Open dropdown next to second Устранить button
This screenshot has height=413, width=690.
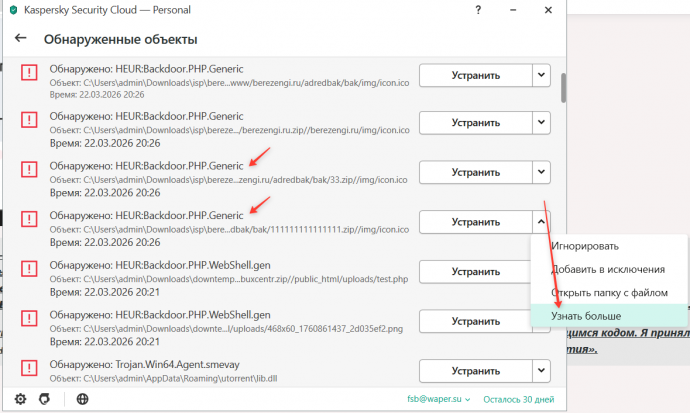point(541,123)
